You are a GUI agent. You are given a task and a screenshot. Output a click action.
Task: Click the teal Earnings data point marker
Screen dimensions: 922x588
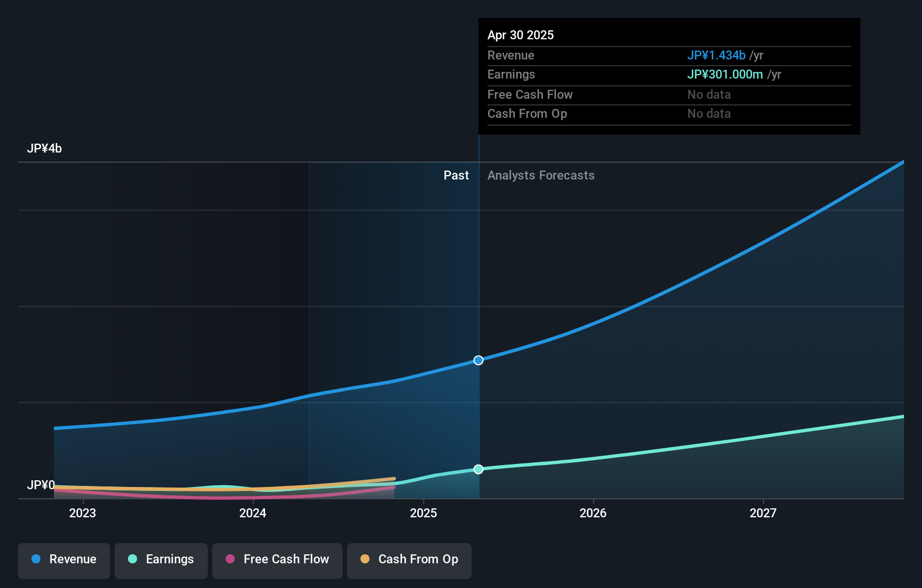(478, 469)
